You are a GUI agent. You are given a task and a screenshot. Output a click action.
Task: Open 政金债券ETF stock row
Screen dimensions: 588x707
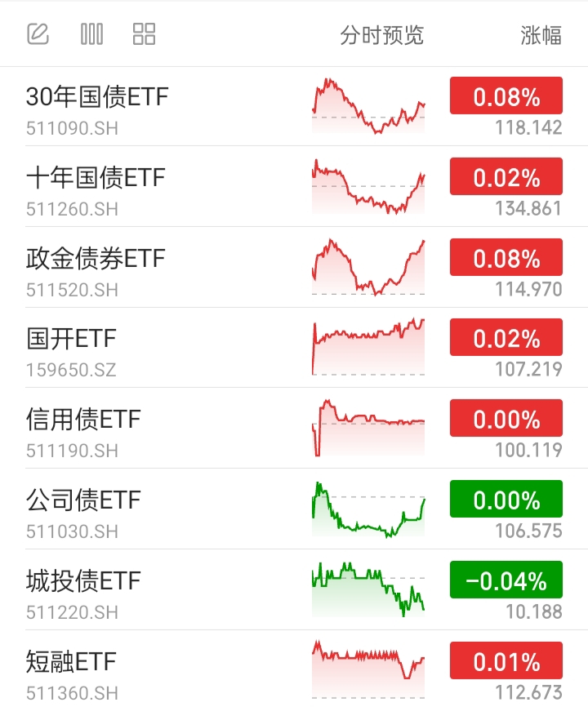[294, 267]
